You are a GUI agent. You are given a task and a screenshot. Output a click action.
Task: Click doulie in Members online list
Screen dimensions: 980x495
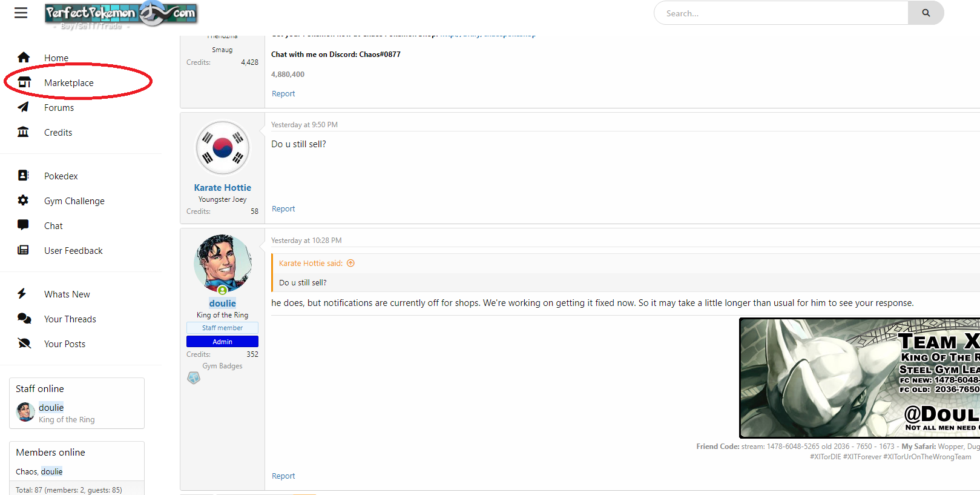pos(51,471)
